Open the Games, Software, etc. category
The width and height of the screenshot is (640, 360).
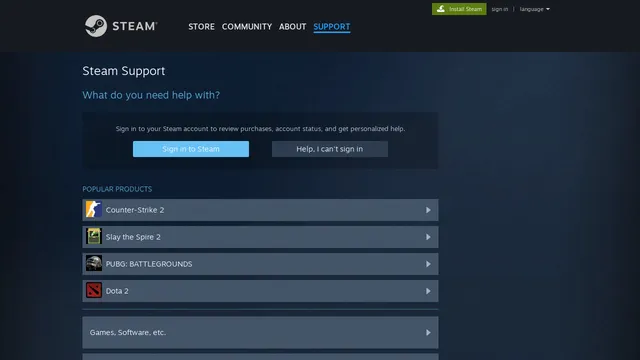260,332
